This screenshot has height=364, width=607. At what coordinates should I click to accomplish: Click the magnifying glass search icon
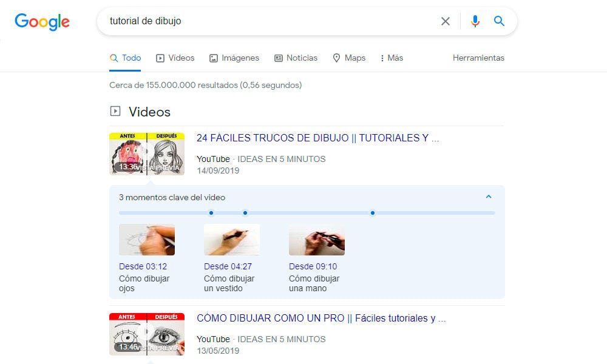pos(499,21)
